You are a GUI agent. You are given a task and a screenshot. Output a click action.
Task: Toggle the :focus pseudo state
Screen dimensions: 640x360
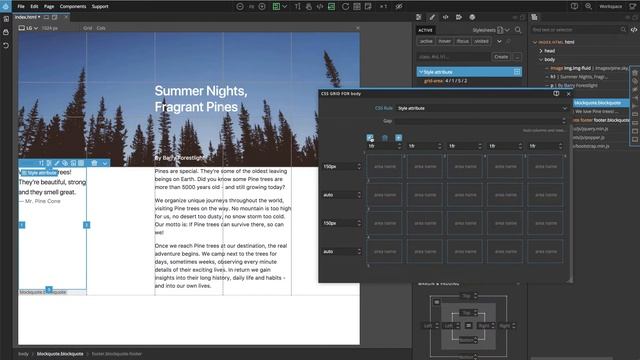click(x=462, y=41)
